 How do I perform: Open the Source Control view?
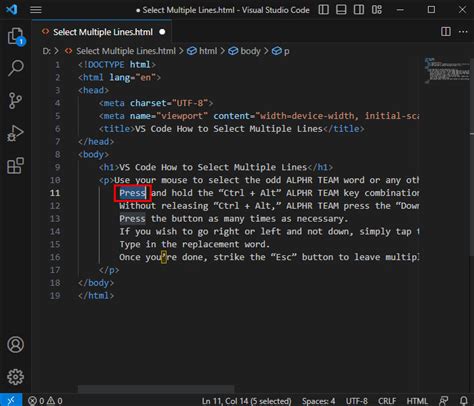pyautogui.click(x=15, y=100)
